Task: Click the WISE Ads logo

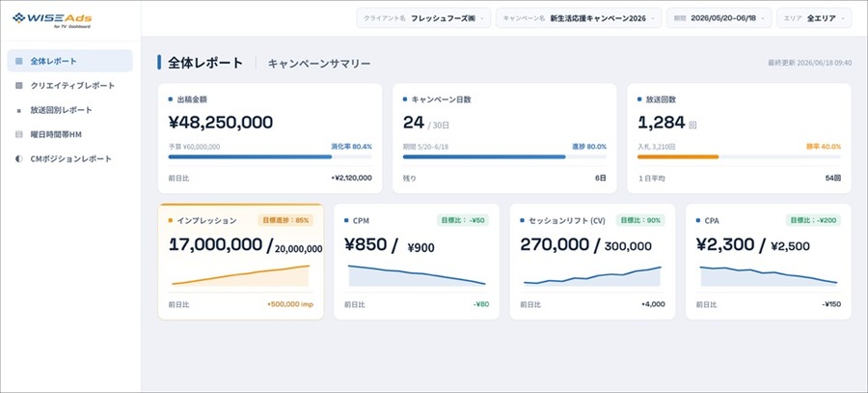Action: pos(52,19)
